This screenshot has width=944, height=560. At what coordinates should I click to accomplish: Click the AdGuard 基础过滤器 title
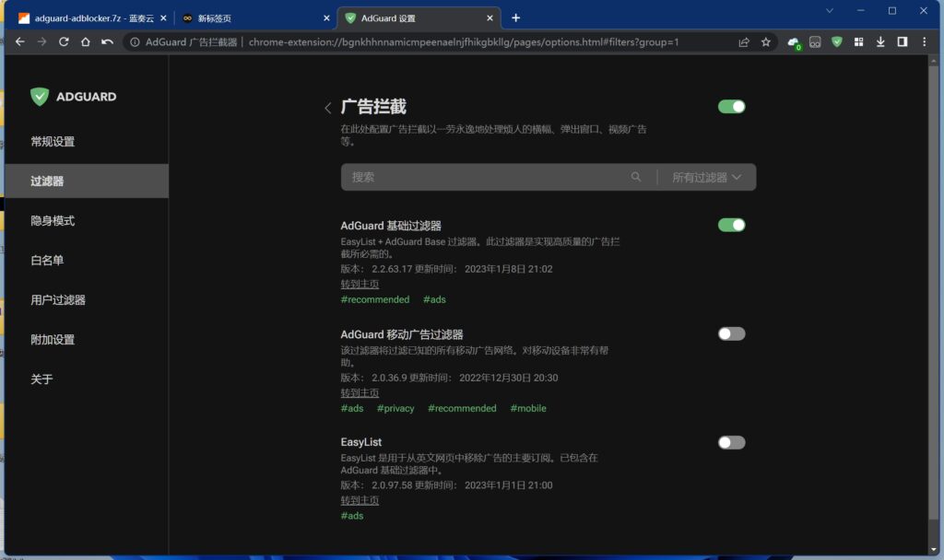(391, 226)
